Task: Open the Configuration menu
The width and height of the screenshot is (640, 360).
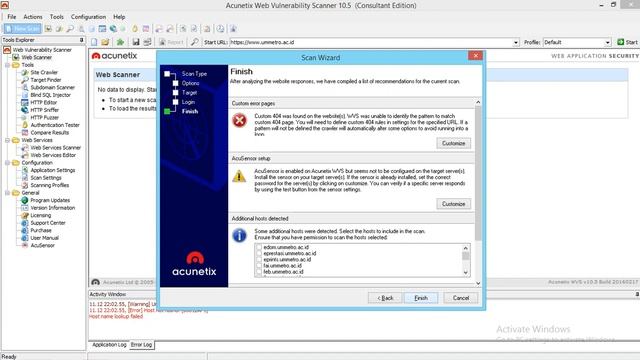Action: 88,17
